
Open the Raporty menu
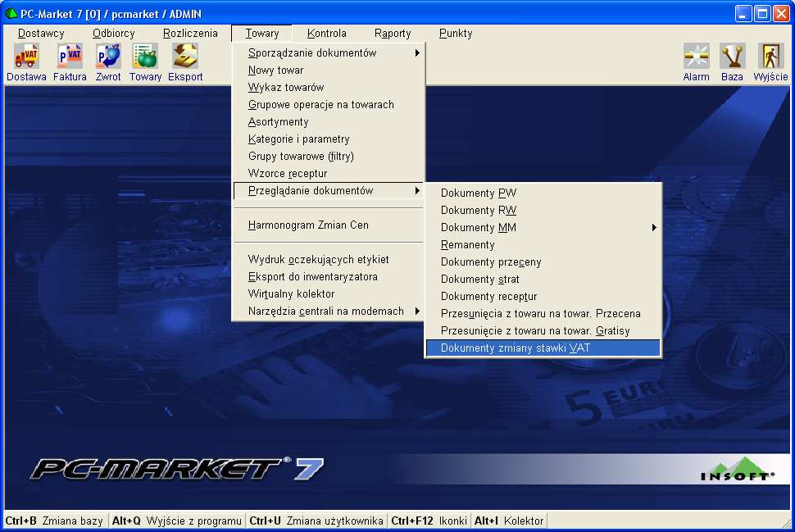pyautogui.click(x=393, y=34)
